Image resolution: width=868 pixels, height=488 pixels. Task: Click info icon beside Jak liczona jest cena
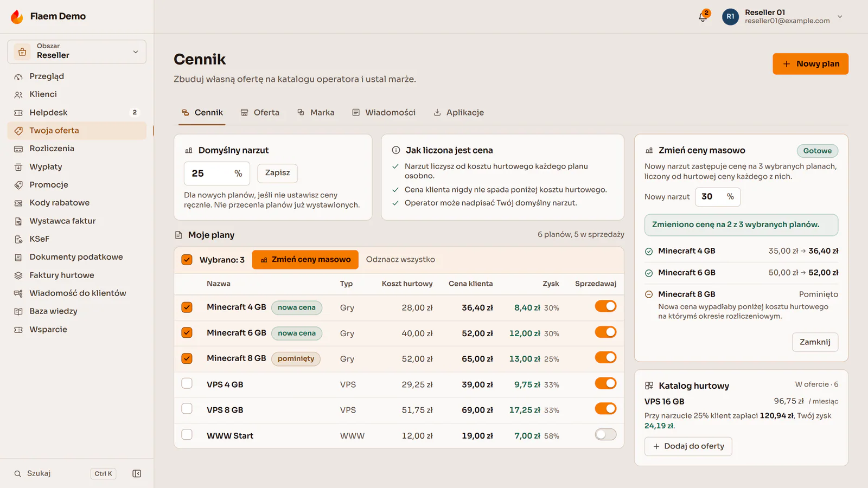click(x=396, y=150)
